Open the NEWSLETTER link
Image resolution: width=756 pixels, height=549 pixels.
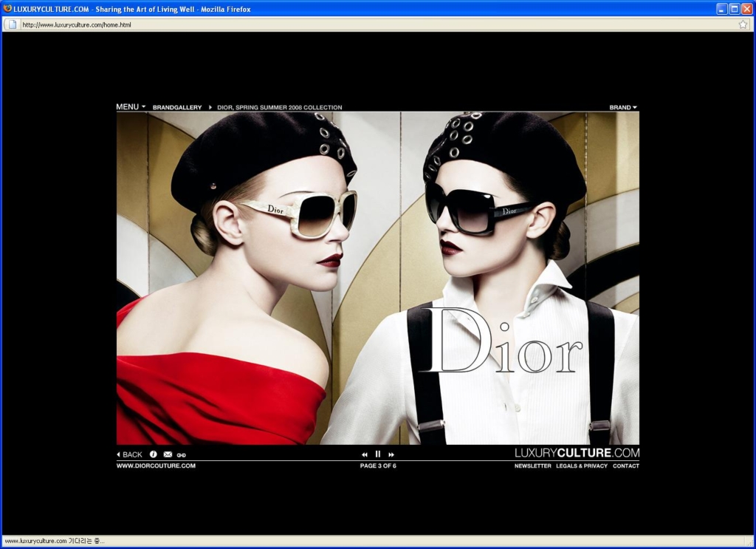532,466
